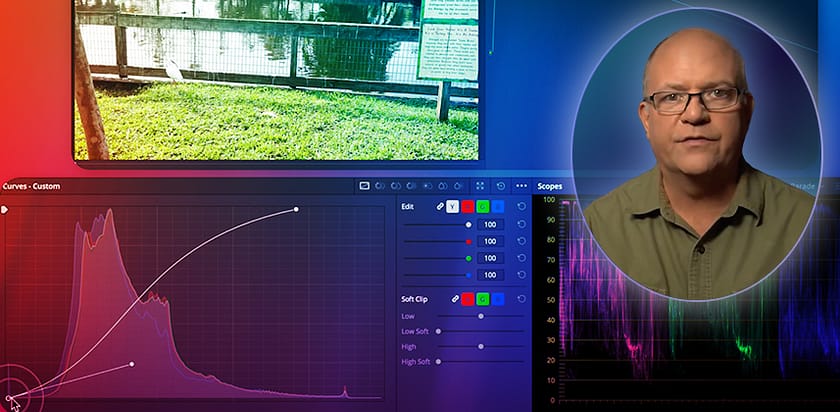840x412 pixels.
Task: Select the curve's bottom-left black point
Action: point(9,398)
